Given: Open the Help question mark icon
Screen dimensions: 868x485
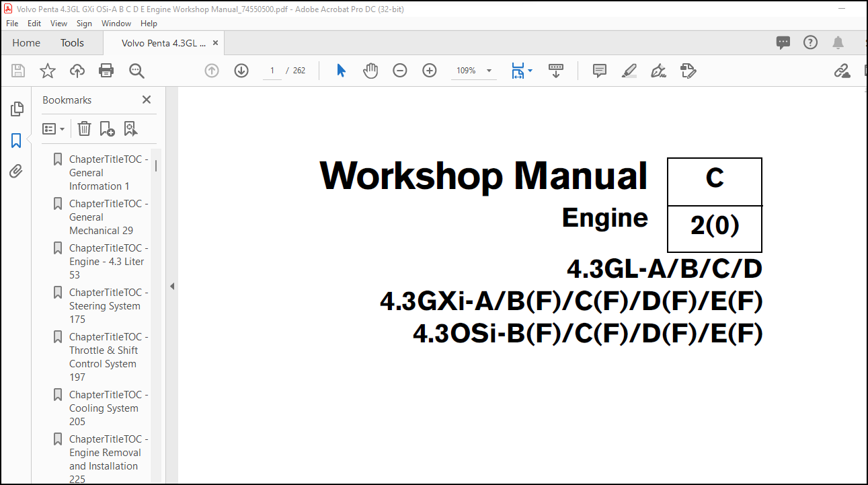Looking at the screenshot, I should tap(811, 42).
